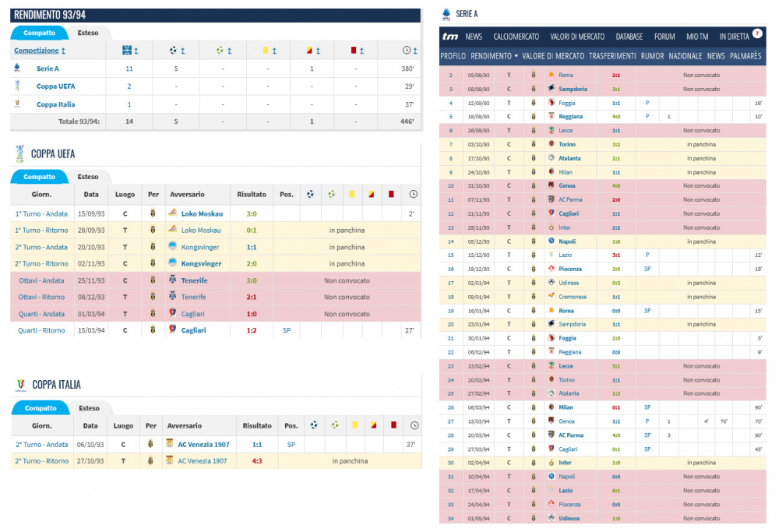Click AC Venezia crest in Coppa Italia Andata row
The height and width of the screenshot is (532, 779).
pos(169,443)
